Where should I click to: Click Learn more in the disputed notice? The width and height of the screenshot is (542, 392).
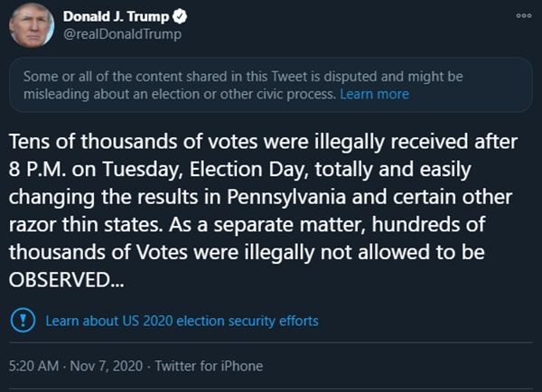coord(374,94)
